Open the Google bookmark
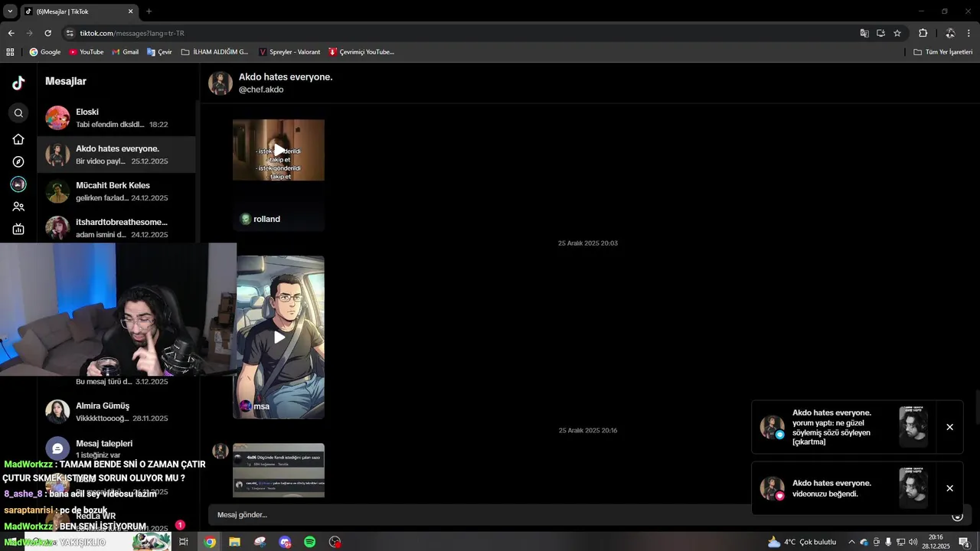 [x=44, y=52]
